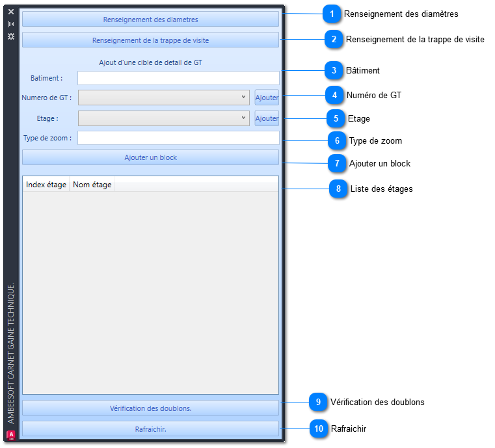Click the Type de zoom : label
The width and height of the screenshot is (495, 448).
[x=47, y=138]
